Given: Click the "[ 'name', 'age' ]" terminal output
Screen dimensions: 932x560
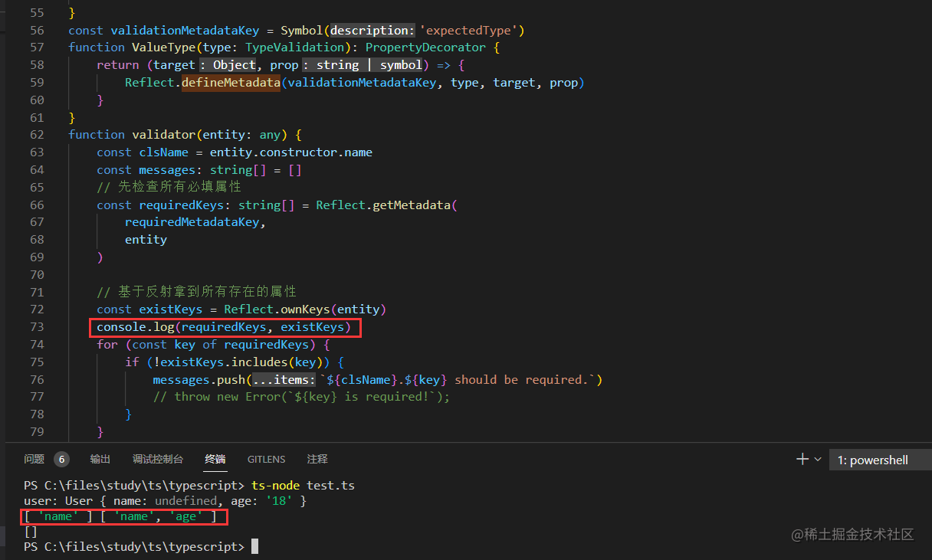Looking at the screenshot, I should click(x=159, y=517).
